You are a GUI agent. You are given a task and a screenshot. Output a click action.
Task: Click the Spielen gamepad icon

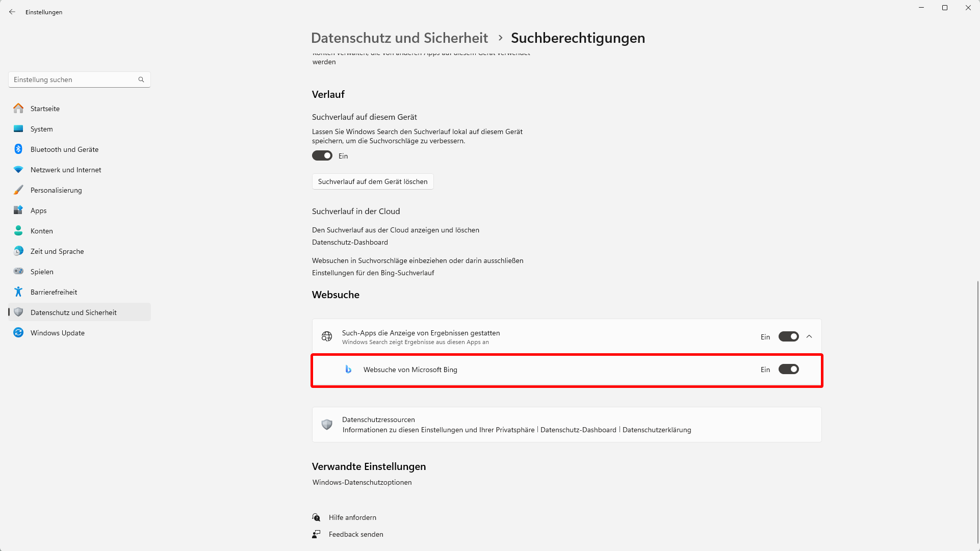click(18, 272)
